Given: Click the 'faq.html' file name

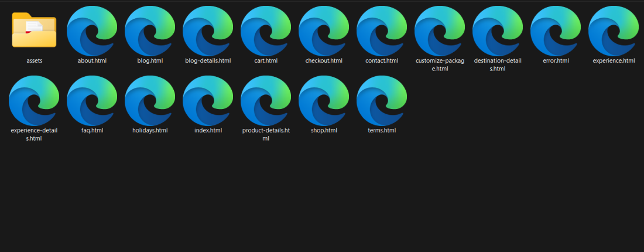Looking at the screenshot, I should [x=92, y=131].
